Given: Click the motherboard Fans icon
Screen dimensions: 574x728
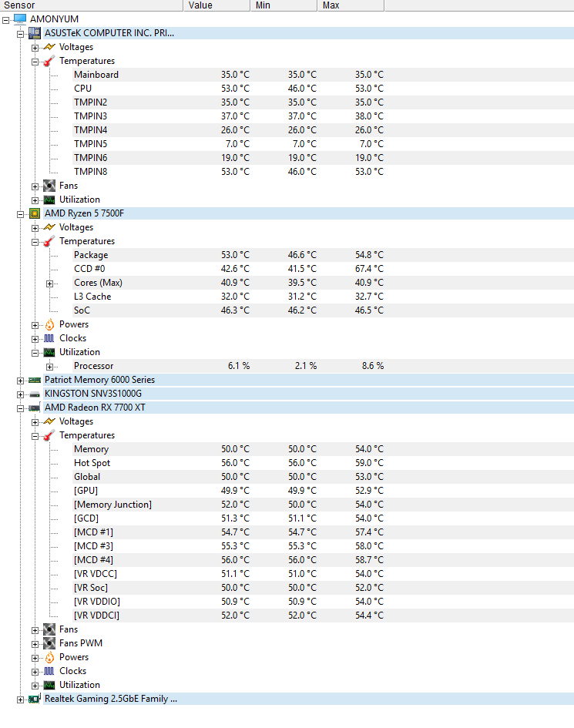Looking at the screenshot, I should click(49, 186).
